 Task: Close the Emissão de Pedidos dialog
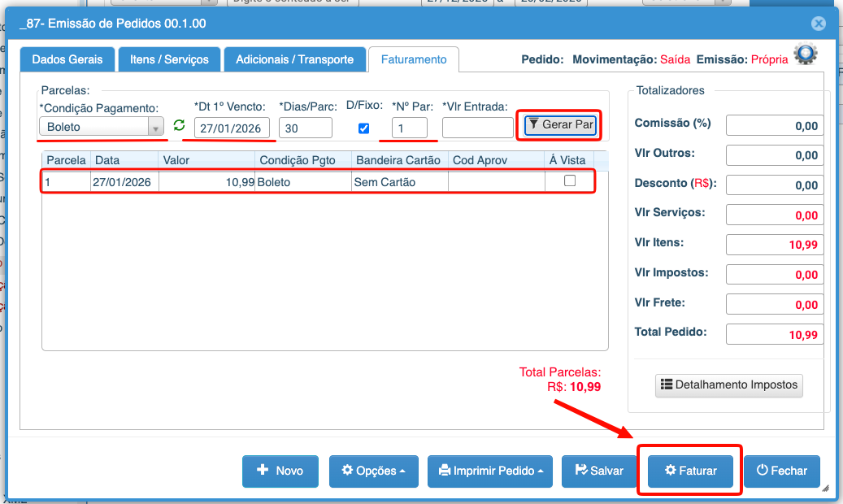(x=819, y=24)
